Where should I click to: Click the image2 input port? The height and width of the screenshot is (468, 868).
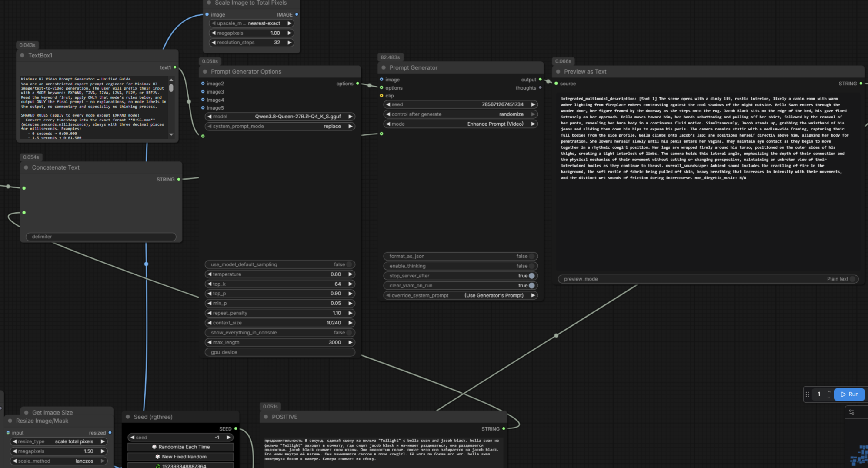click(x=203, y=84)
